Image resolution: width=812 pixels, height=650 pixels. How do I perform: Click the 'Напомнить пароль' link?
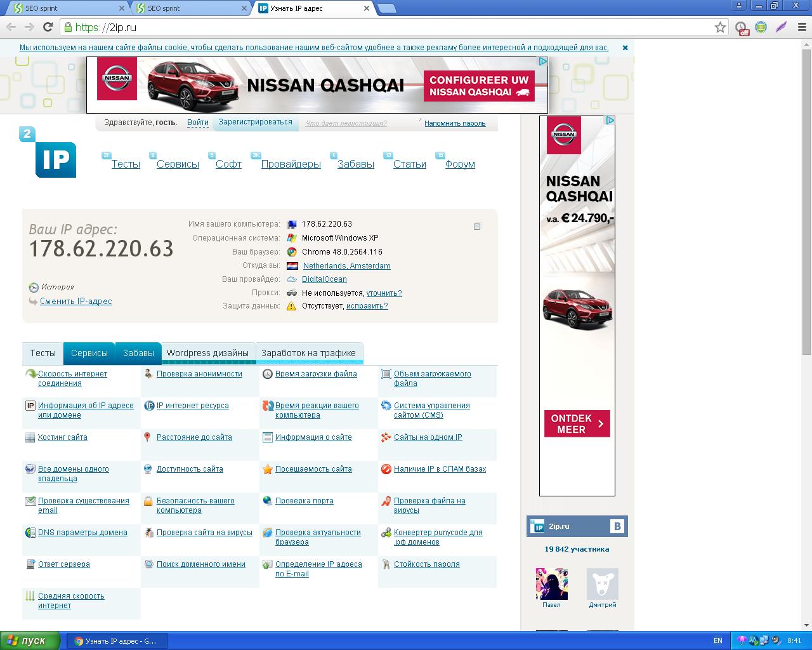(x=455, y=123)
